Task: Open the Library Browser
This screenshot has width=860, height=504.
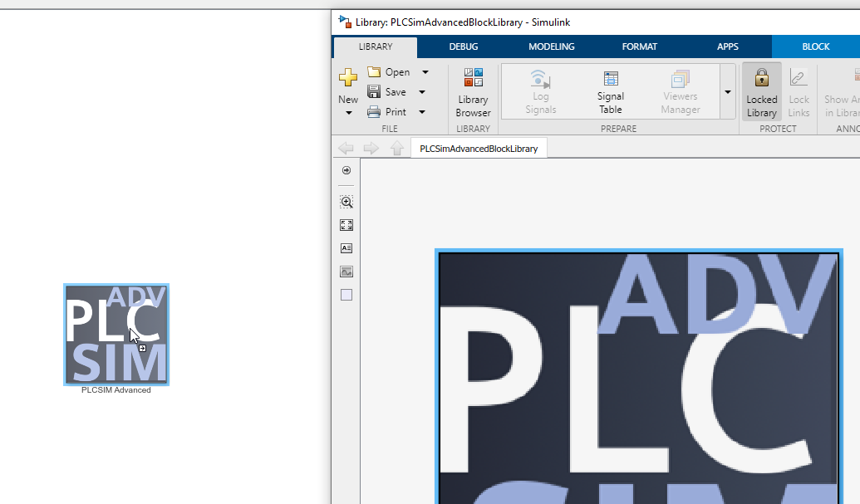Action: 473,92
